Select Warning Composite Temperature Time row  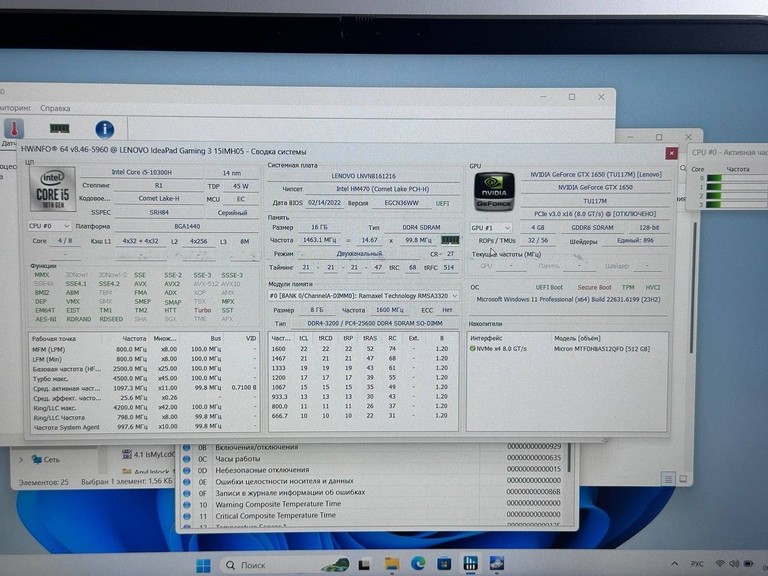point(373,504)
